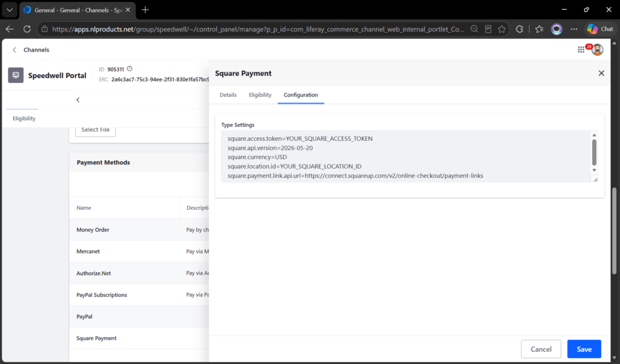This screenshot has width=620, height=364.
Task: Go back to Channels with chevron
Action: 15,50
